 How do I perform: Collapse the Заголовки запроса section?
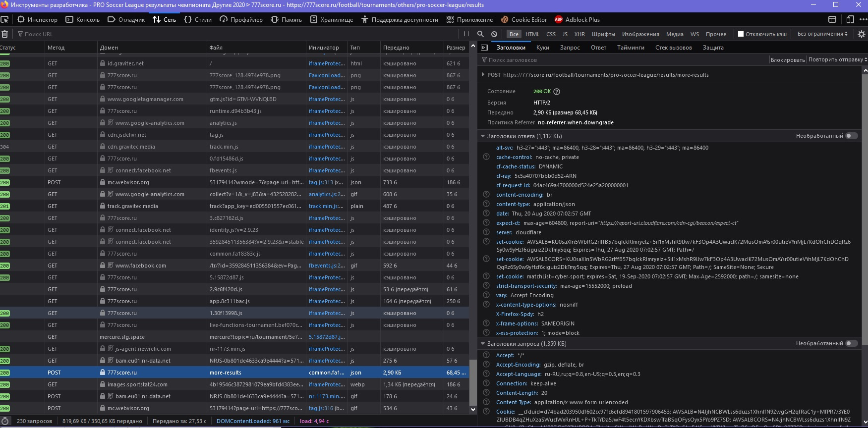click(x=482, y=344)
